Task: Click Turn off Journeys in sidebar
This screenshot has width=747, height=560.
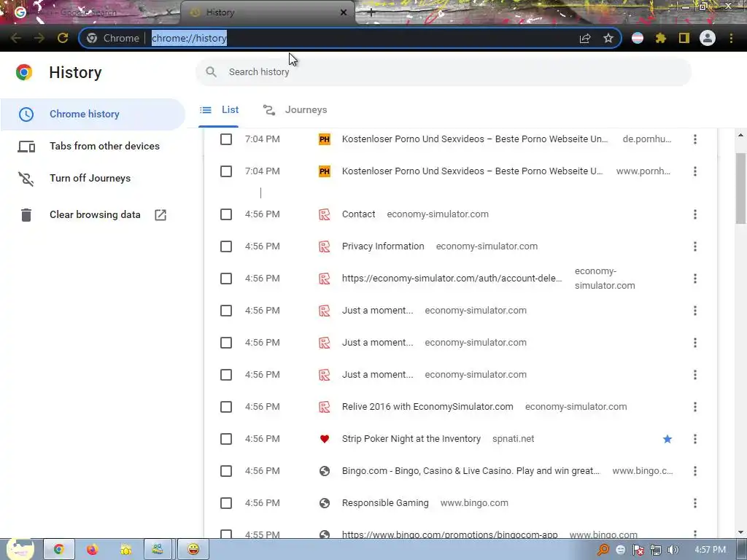Action: (93, 179)
